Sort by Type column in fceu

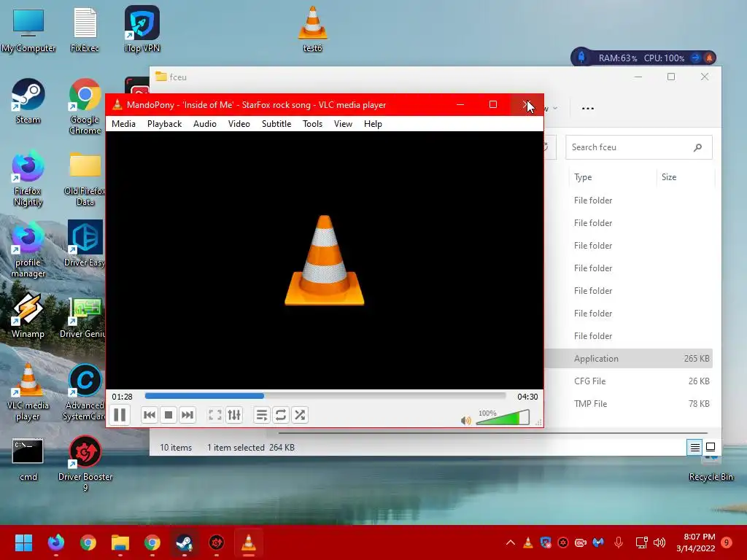[613, 177]
